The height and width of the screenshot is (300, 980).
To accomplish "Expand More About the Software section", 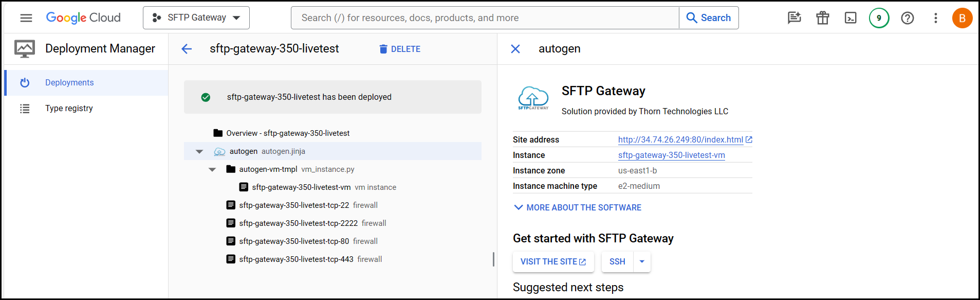I will tap(578, 208).
